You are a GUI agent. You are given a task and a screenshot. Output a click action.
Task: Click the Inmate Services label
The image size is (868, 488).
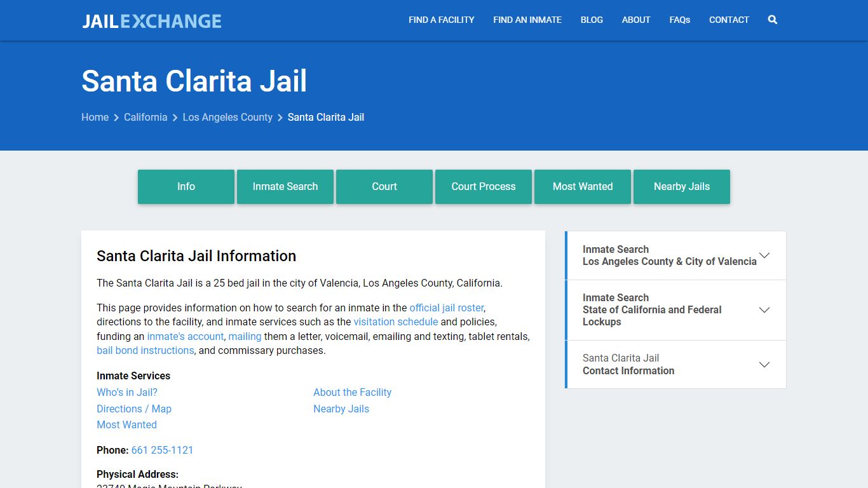click(x=133, y=376)
